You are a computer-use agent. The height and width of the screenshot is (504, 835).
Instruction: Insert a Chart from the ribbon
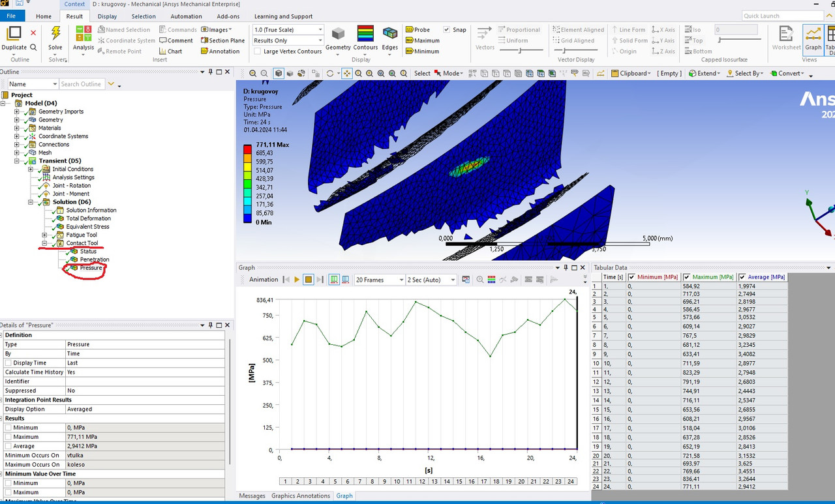pos(170,51)
